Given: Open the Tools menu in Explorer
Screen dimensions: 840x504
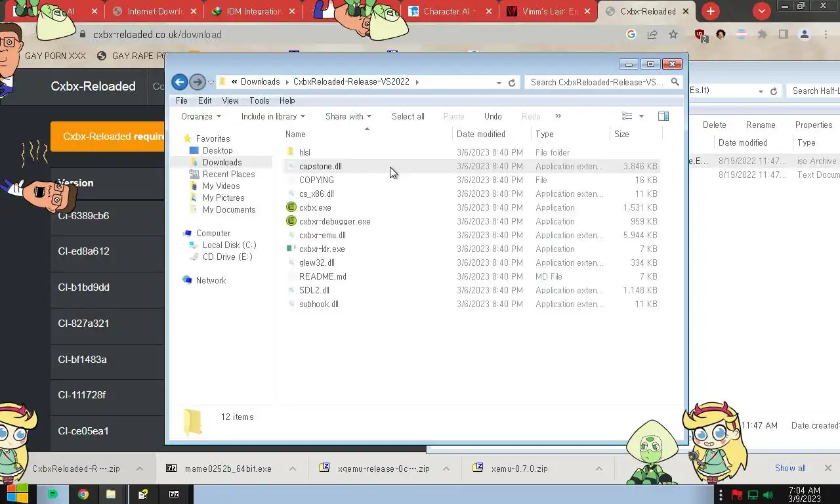Looking at the screenshot, I should 259,100.
